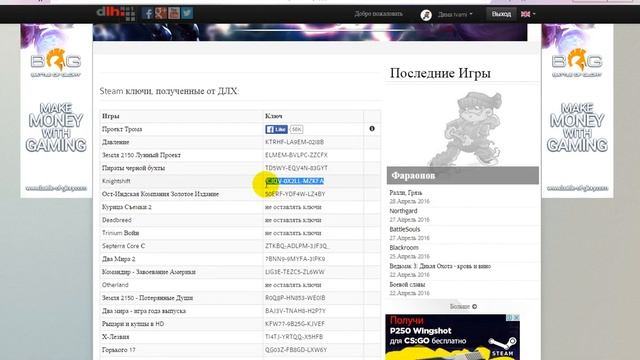The width and height of the screenshot is (640, 360).
Task: Open the Google Plus icon in top bar
Action: coord(161,13)
